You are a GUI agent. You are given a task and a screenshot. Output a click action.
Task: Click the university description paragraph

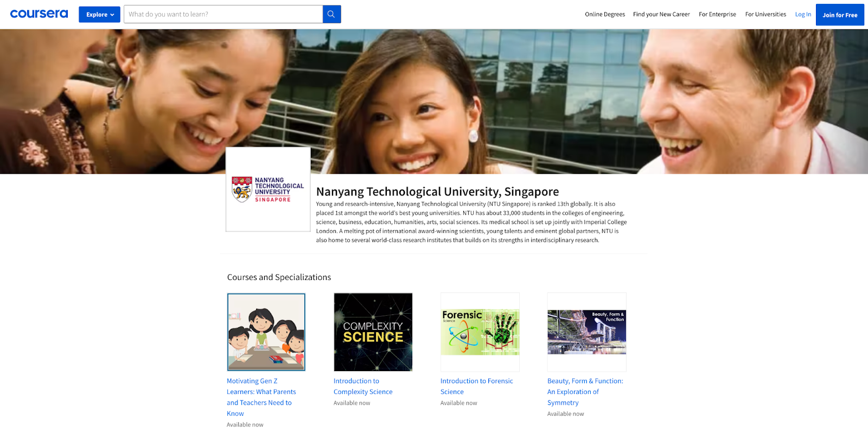coord(471,222)
